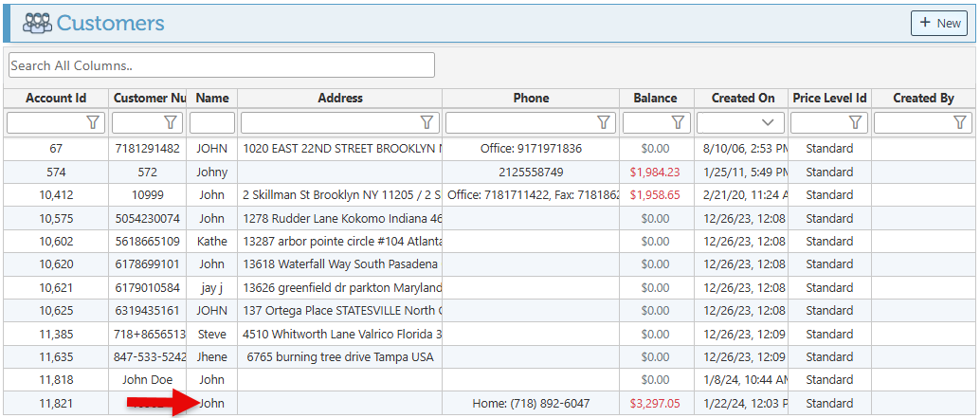Sort by the Balance column header

click(x=655, y=98)
